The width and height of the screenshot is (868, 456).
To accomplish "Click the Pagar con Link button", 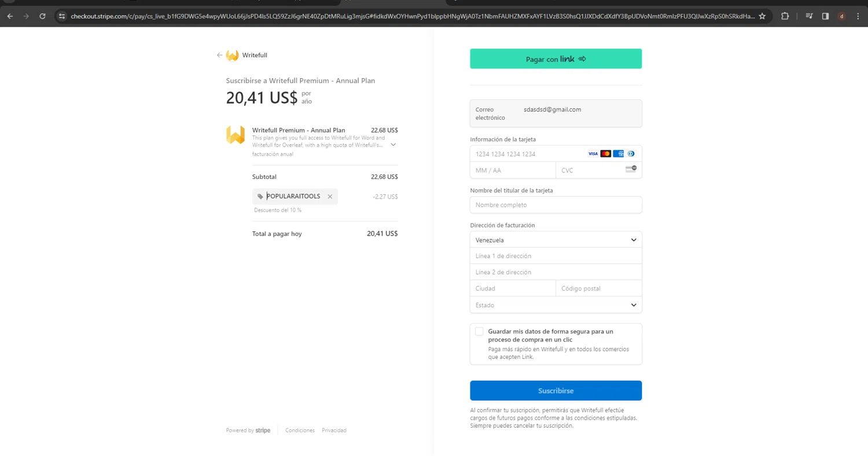I will (556, 59).
